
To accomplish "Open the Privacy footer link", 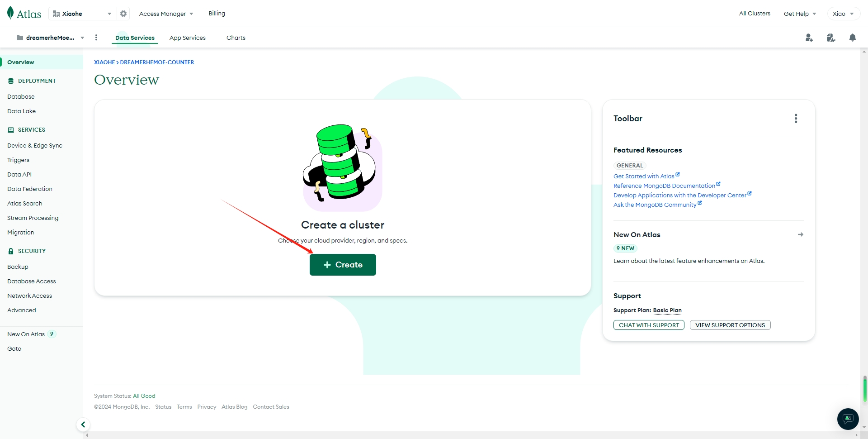I will point(207,407).
